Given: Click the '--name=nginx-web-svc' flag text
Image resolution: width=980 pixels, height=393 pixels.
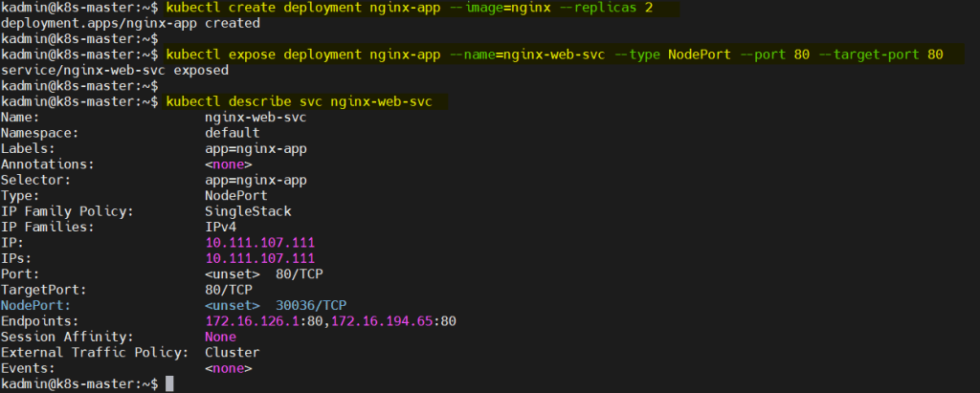Looking at the screenshot, I should pos(527,55).
